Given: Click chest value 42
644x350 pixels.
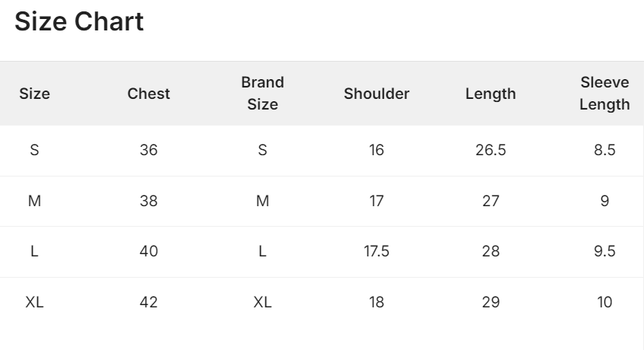Looking at the screenshot, I should click(x=148, y=302).
